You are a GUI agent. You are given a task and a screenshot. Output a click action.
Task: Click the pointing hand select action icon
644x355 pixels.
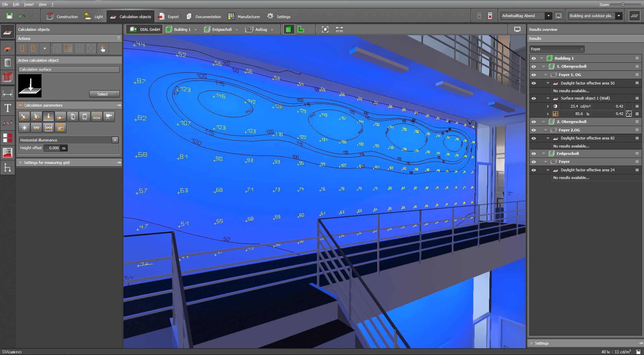pos(103,49)
